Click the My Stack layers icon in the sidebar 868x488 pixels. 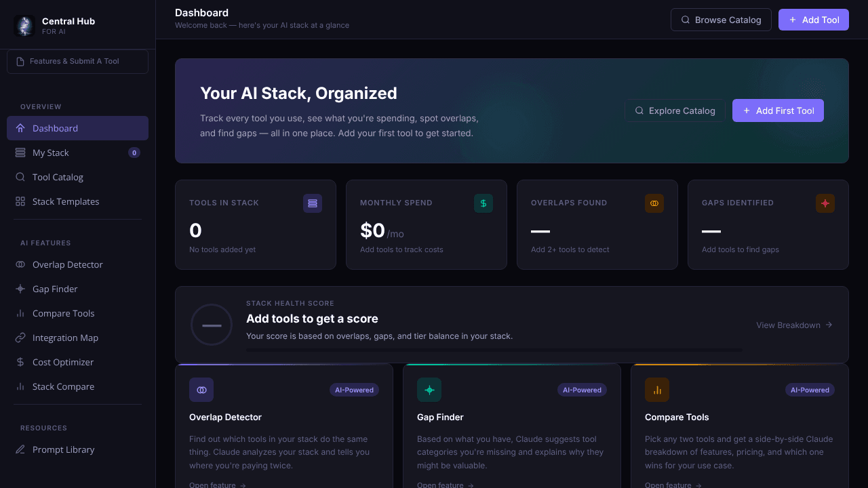click(20, 152)
